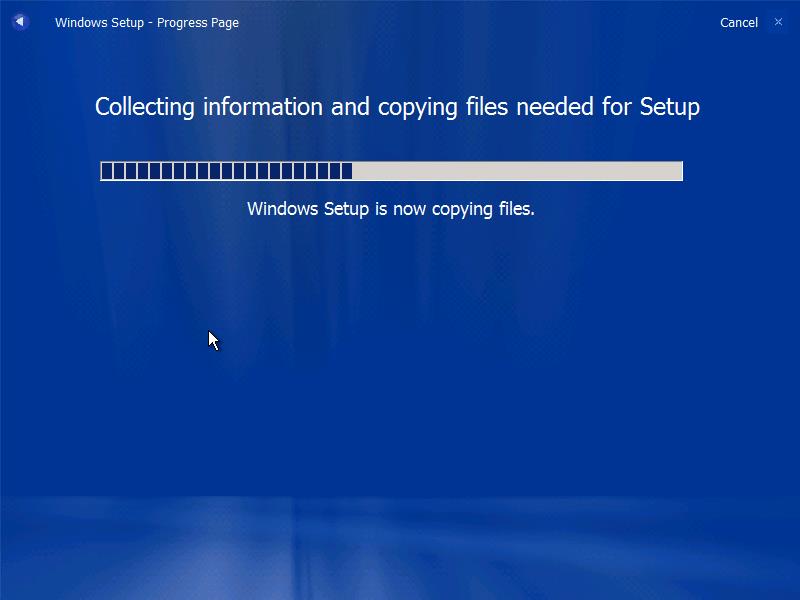Viewport: 800px width, 600px height.
Task: Click the word 'copying' in the heading
Action: tap(416, 107)
